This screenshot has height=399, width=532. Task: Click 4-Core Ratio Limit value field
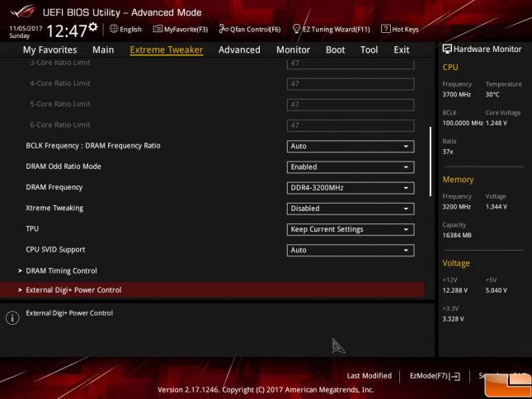point(351,84)
